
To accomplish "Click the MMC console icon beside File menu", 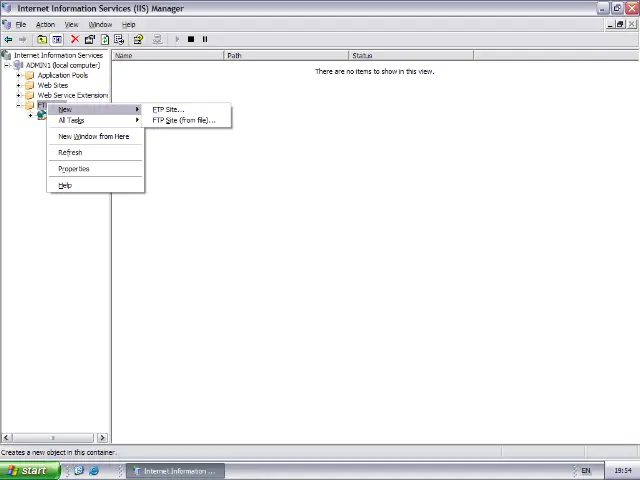I will click(6, 24).
